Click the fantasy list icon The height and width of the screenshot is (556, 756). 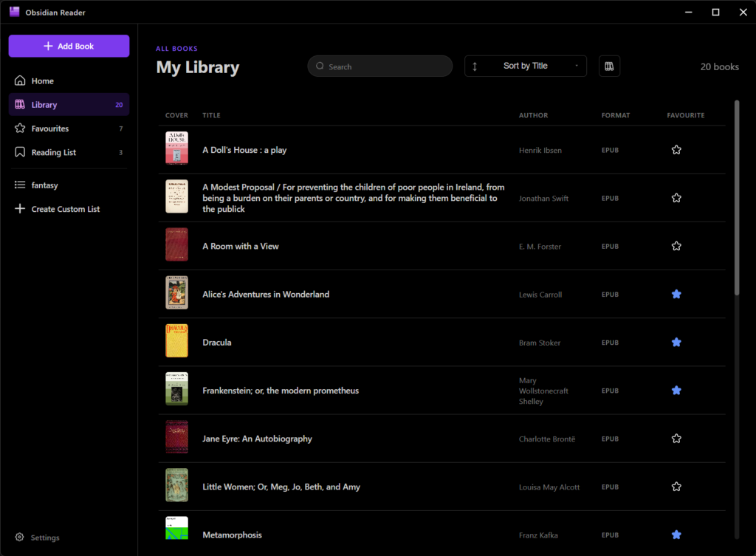point(20,185)
